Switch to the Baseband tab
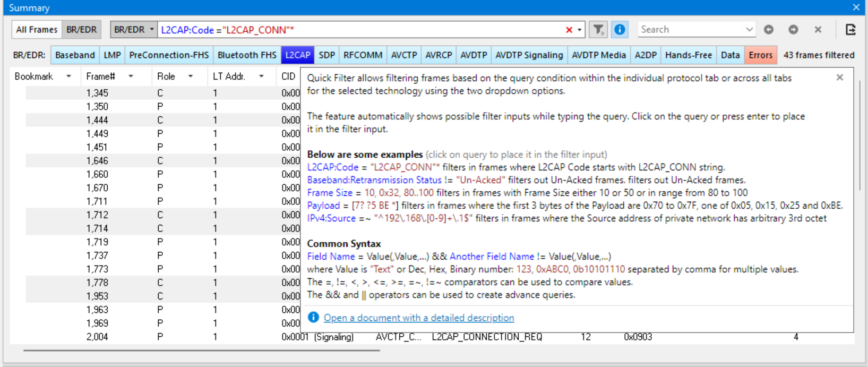The image size is (868, 367). pyautogui.click(x=75, y=55)
